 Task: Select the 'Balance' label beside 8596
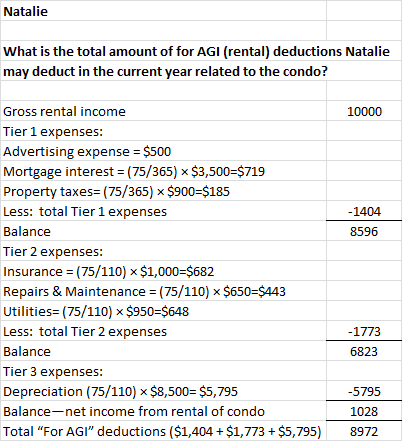[x=163, y=231]
